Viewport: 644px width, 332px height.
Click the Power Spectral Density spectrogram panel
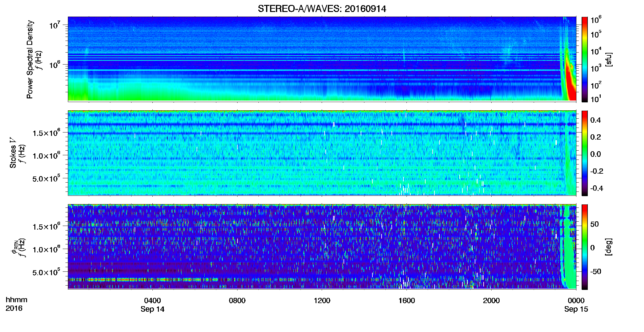322,59
